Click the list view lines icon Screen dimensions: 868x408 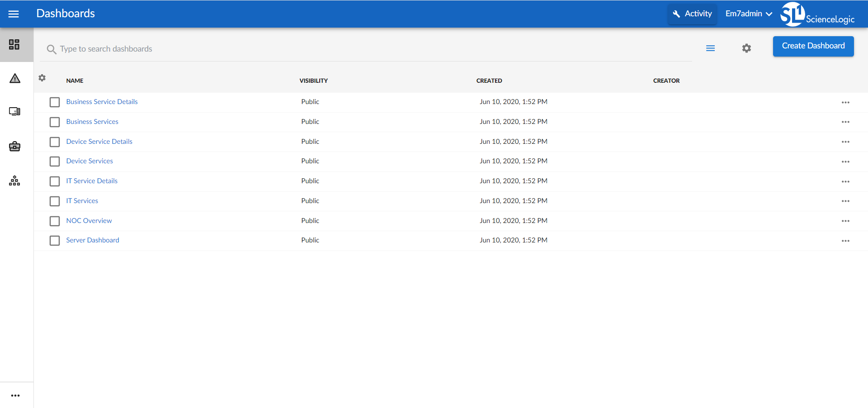[710, 48]
